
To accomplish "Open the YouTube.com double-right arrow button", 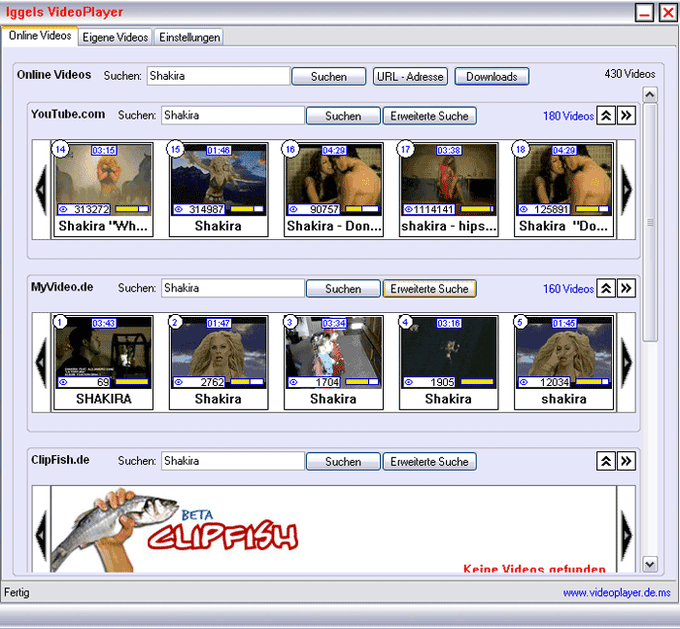I will pos(626,115).
